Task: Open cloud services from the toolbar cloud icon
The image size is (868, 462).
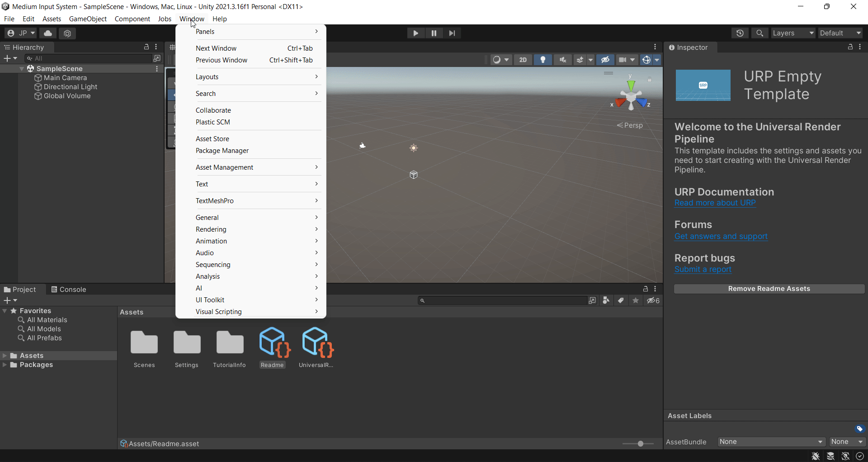Action: 48,33
